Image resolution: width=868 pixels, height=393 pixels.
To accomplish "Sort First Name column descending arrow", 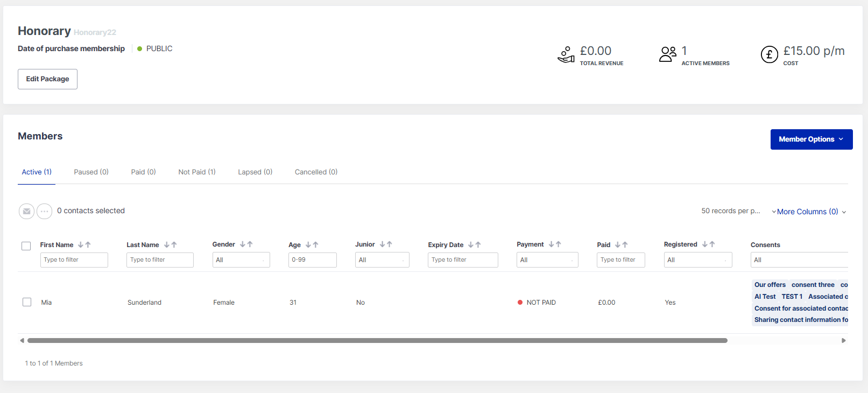I will tap(81, 244).
